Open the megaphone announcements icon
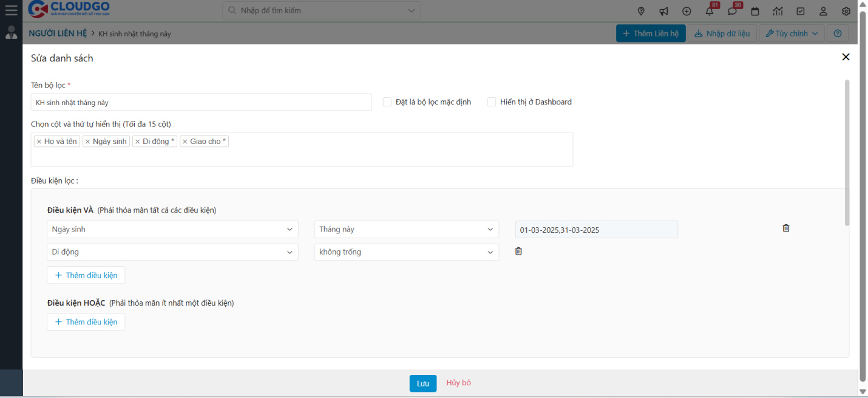Screen dimensions: 868x398 pyautogui.click(x=664, y=11)
